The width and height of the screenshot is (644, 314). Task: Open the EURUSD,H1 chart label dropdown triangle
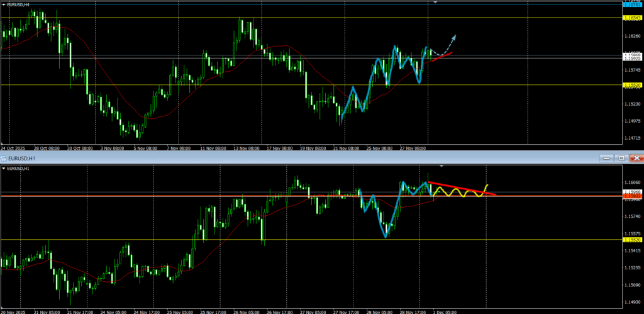pos(3,169)
